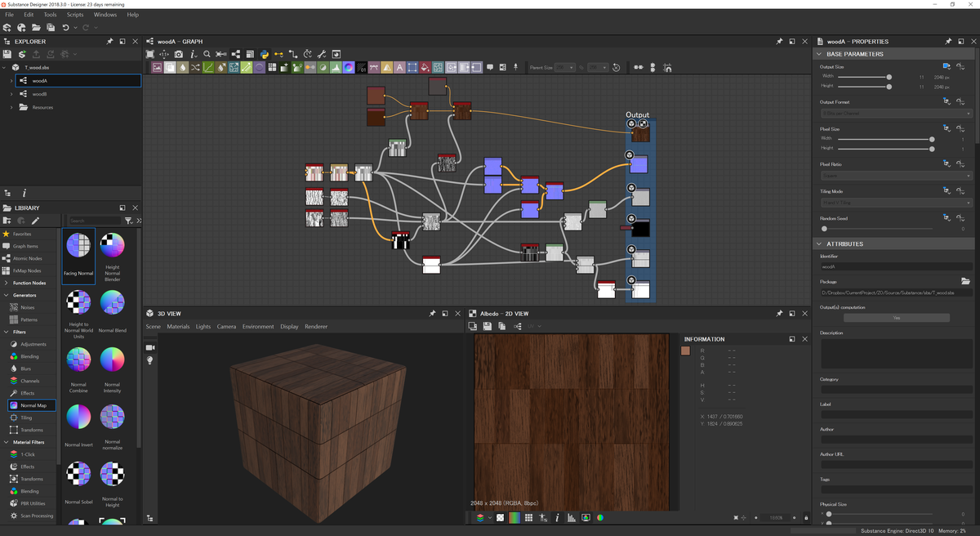
Task: Toggle the histogram icon in 2D view
Action: pos(571,518)
